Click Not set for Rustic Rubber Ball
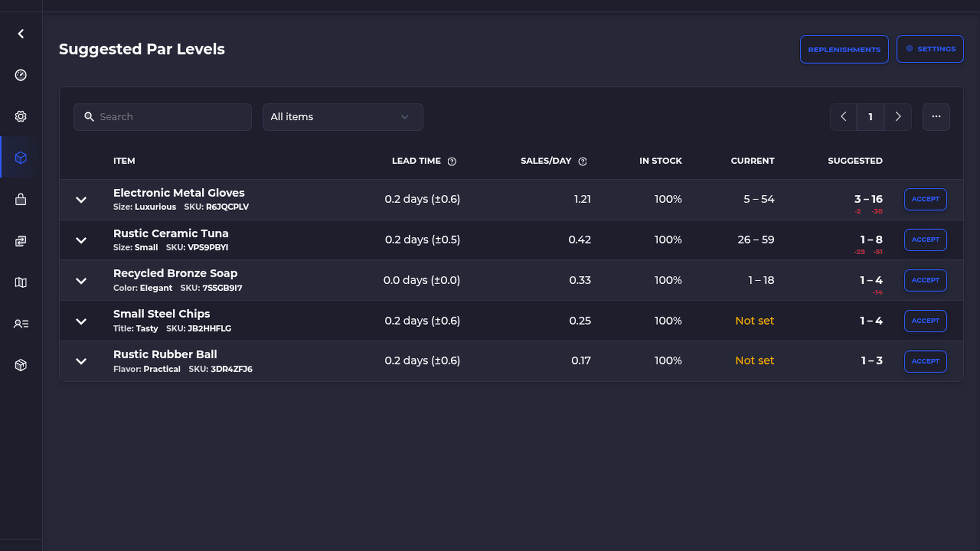 [754, 361]
